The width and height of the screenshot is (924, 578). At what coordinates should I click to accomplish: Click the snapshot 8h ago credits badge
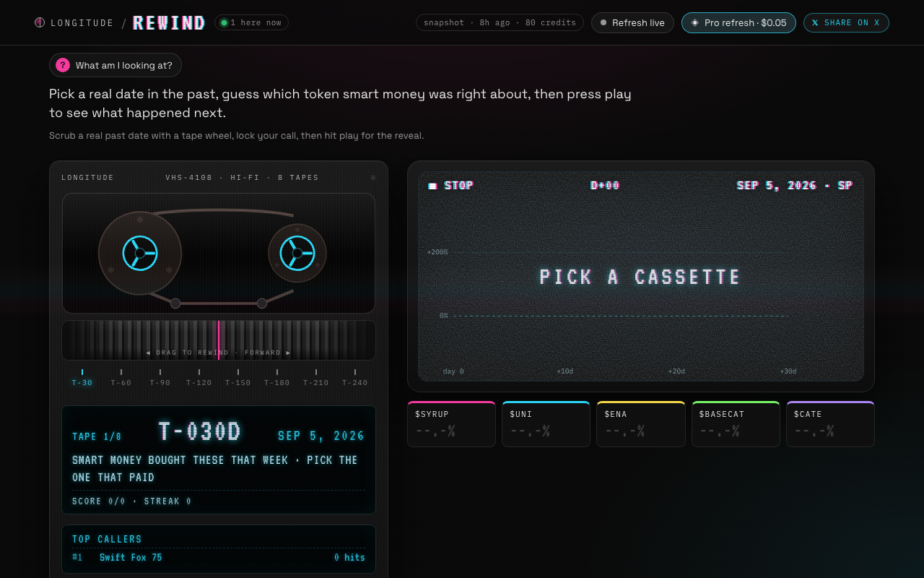tap(500, 23)
